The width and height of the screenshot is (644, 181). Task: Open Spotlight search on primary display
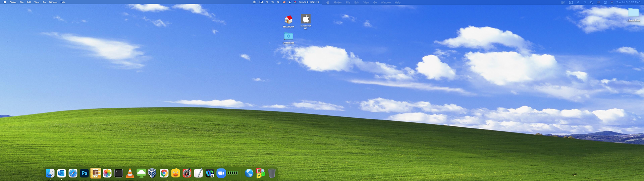pos(278,2)
